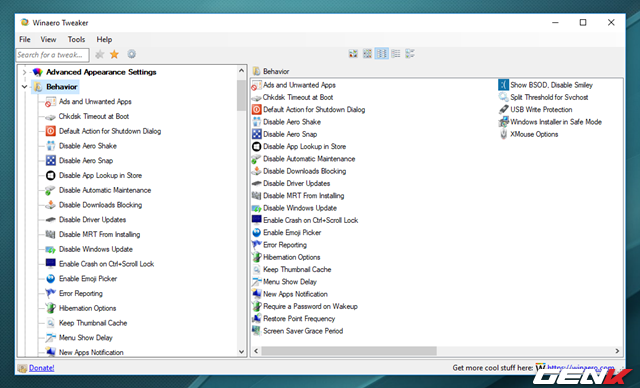Select the highlighted list view button
640x388 pixels.
point(382,53)
